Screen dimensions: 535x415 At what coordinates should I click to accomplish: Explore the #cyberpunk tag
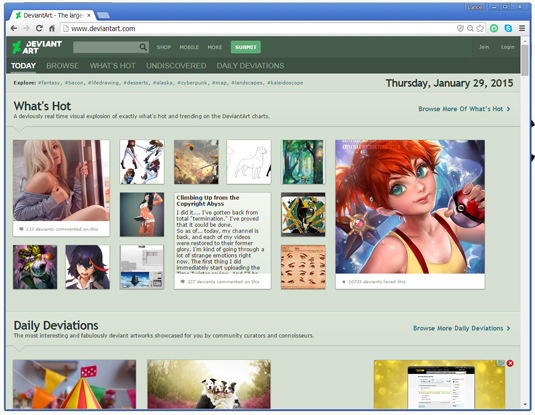coord(192,83)
